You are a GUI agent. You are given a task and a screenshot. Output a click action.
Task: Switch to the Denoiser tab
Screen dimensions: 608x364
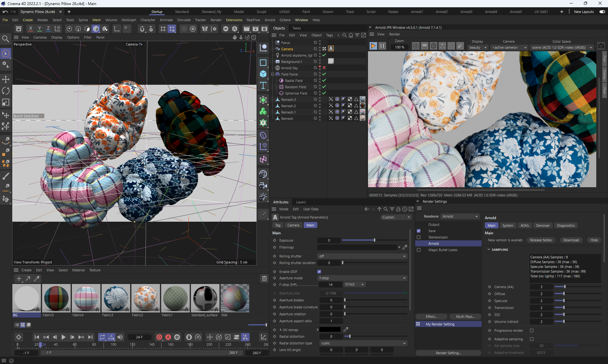[543, 225]
